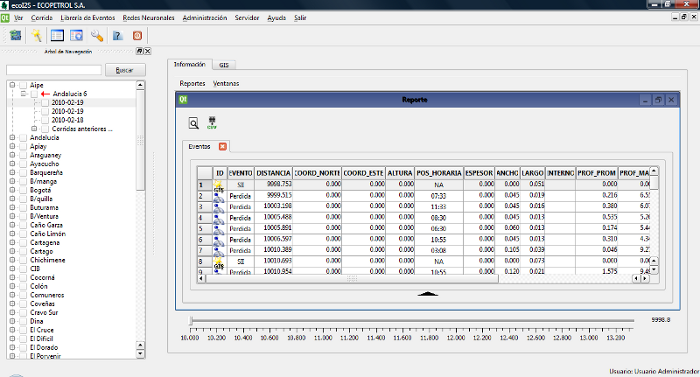The image size is (700, 377).
Task: Expand the Chichimene tree node
Action: [x=12, y=260]
